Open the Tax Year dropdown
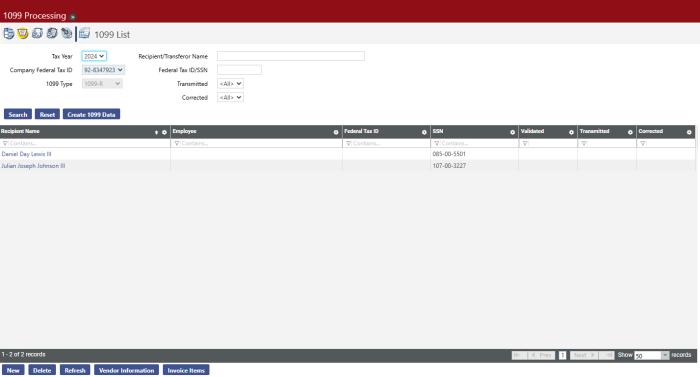 tap(94, 56)
